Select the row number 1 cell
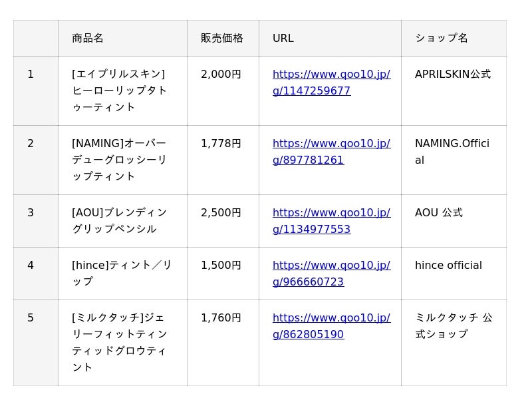Viewport: 532px width, 406px height. [31, 75]
